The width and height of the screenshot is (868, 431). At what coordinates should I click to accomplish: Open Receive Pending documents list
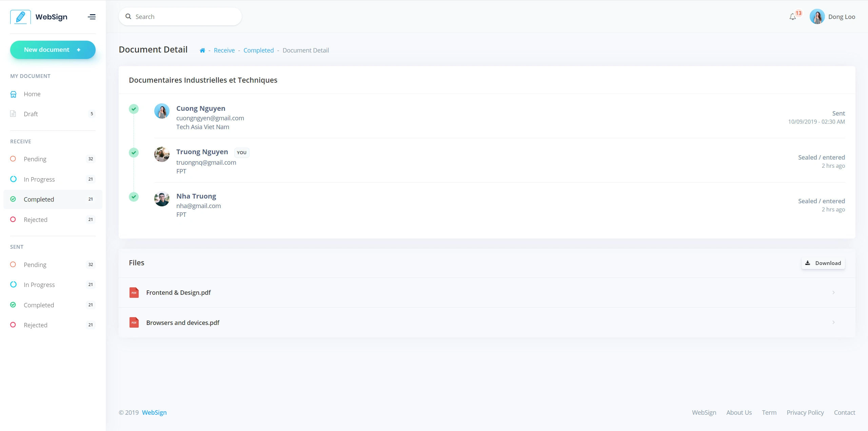(35, 159)
